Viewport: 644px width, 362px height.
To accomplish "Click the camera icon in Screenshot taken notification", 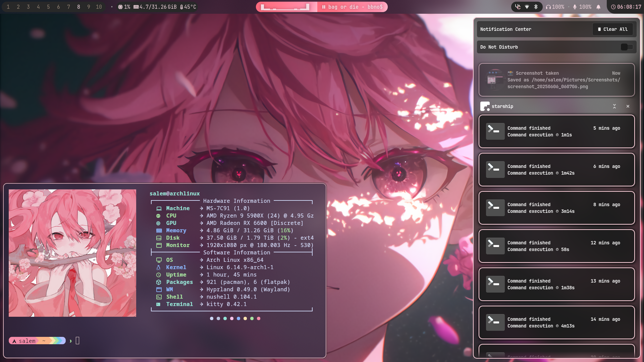I will point(510,73).
